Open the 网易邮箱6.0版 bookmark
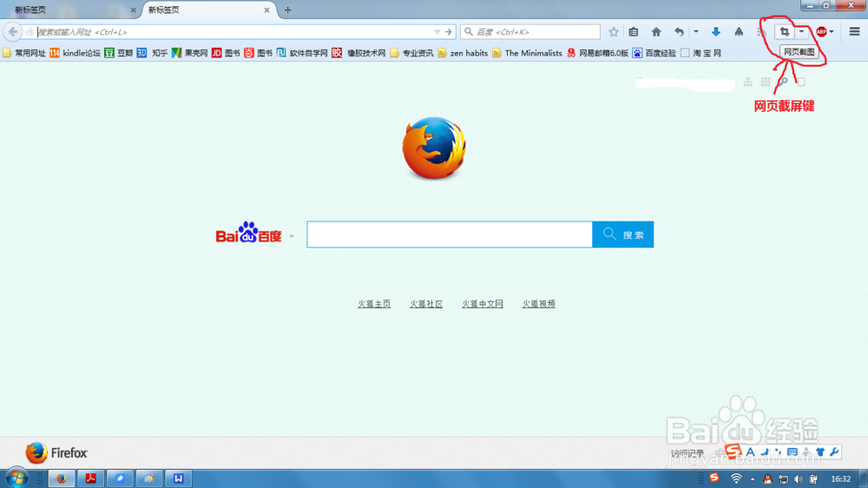Screen dimensions: 868x488 pyautogui.click(x=597, y=53)
